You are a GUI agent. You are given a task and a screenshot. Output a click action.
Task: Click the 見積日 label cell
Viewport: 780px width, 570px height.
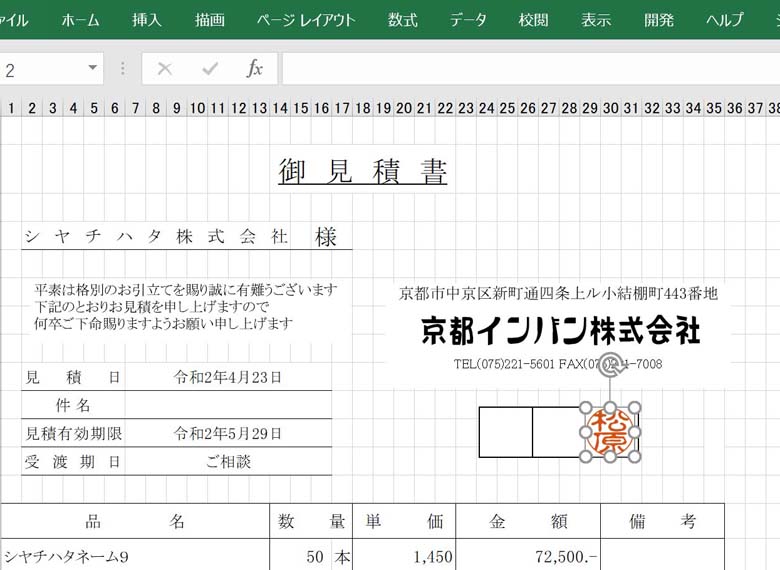click(73, 377)
